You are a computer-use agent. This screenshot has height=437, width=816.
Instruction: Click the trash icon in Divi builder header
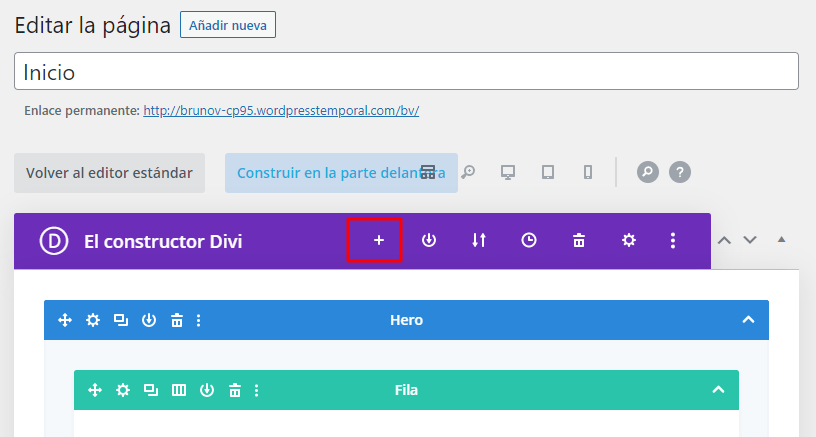(x=579, y=240)
